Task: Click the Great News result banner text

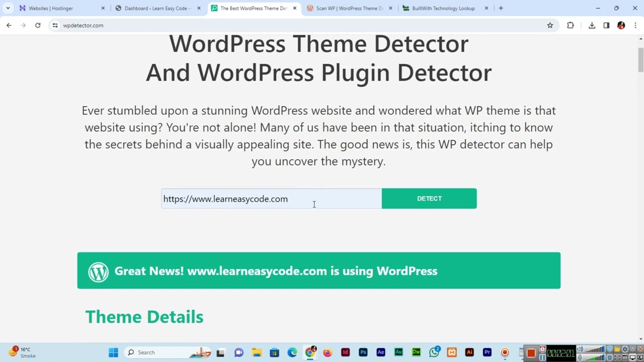Action: [x=276, y=271]
